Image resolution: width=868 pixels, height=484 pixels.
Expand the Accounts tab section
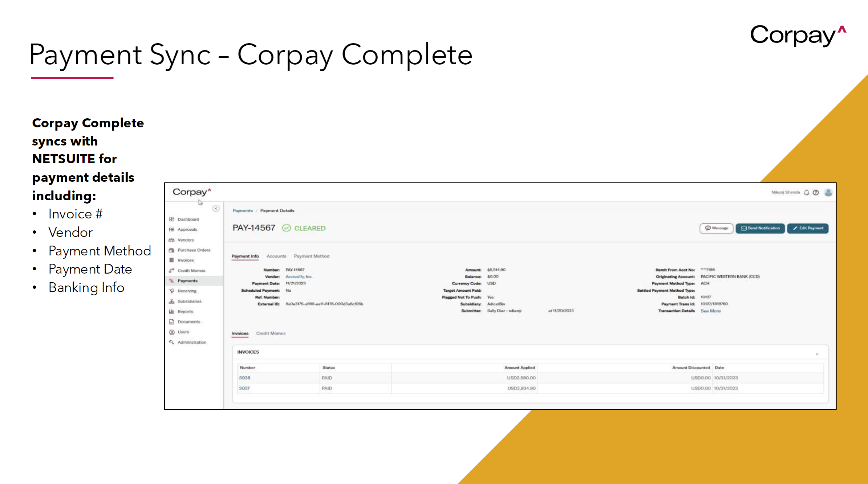point(276,256)
